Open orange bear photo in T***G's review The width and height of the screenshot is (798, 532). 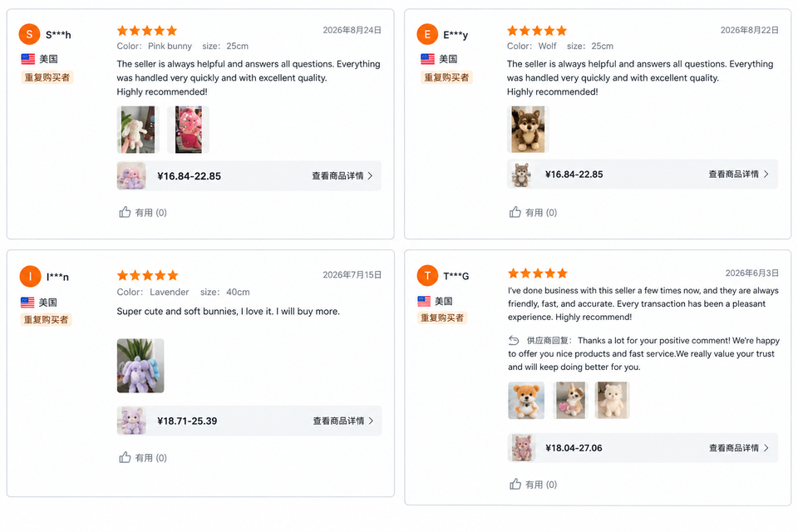pyautogui.click(x=526, y=400)
